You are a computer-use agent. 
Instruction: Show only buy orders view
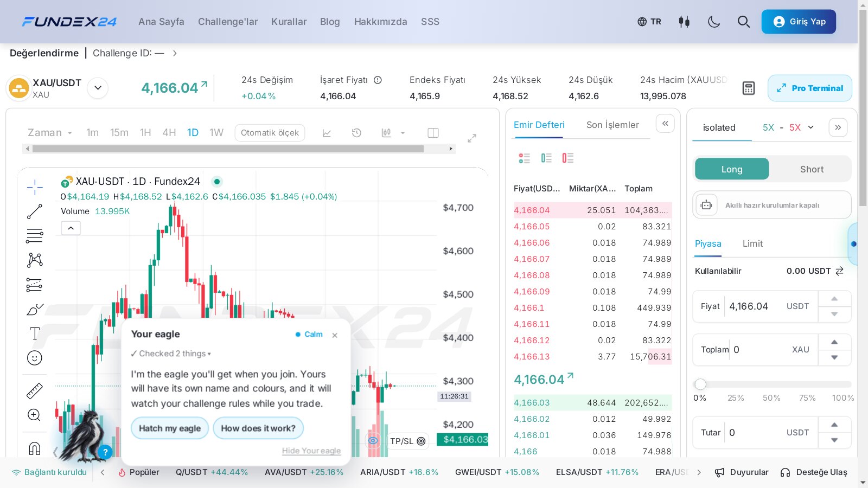[x=546, y=158]
